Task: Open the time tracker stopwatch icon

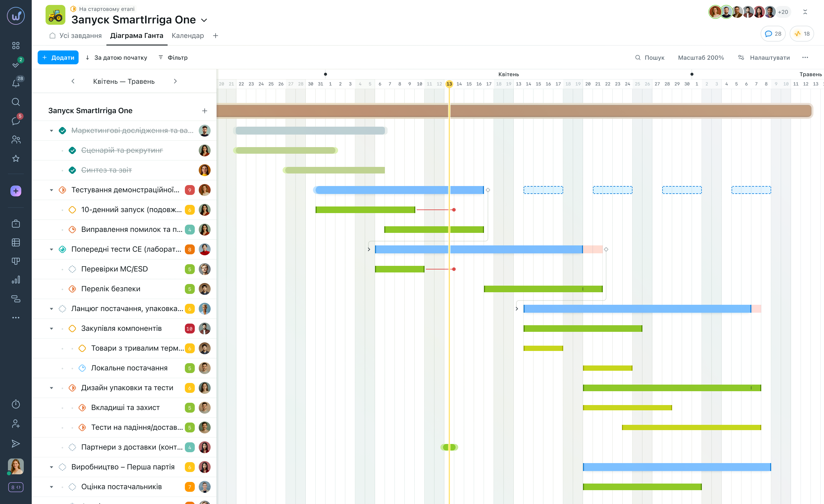Action: tap(16, 404)
